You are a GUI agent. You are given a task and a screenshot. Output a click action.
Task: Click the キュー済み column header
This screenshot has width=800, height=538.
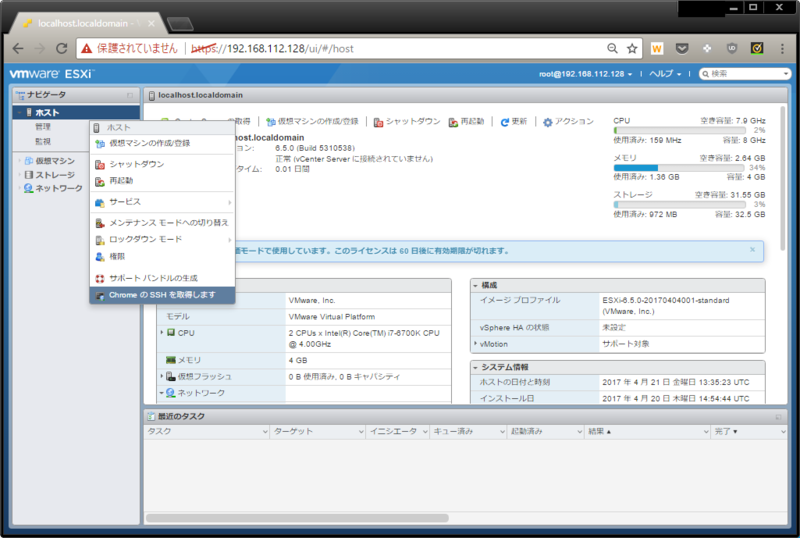(468, 432)
